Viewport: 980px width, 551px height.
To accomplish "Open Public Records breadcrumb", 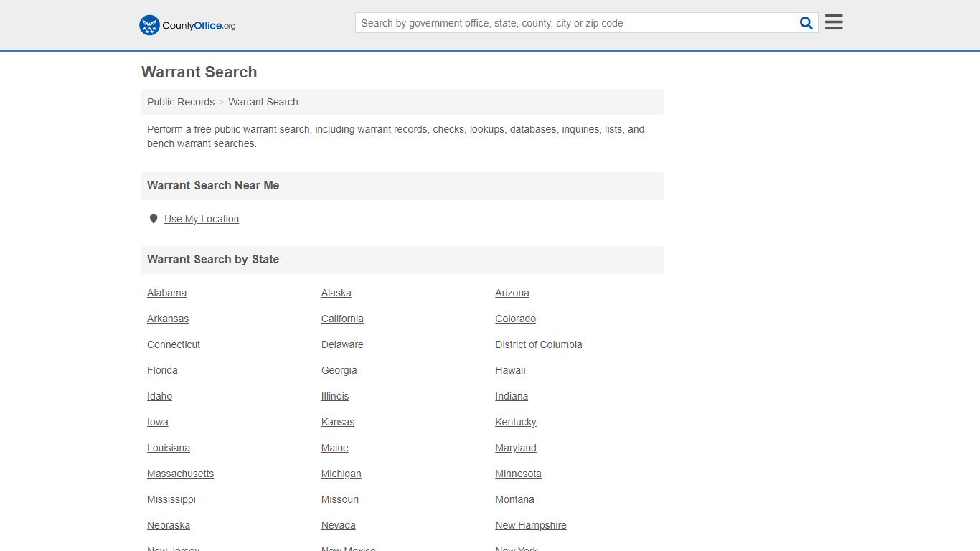I will tap(181, 102).
